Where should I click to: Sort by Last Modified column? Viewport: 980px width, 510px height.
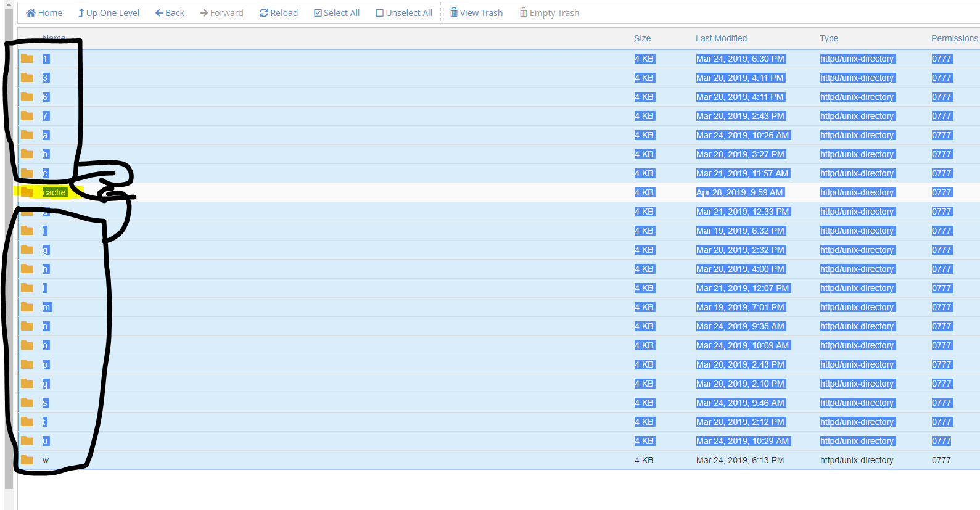tap(721, 38)
